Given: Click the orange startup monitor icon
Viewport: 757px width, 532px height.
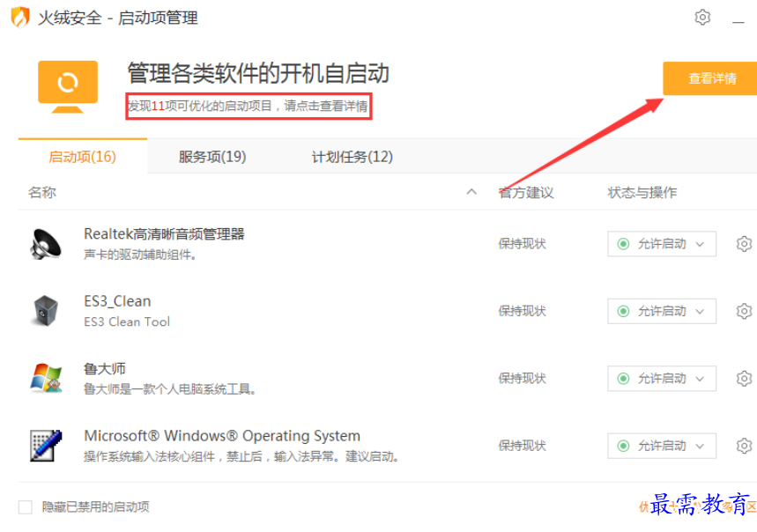Looking at the screenshot, I should tap(68, 87).
